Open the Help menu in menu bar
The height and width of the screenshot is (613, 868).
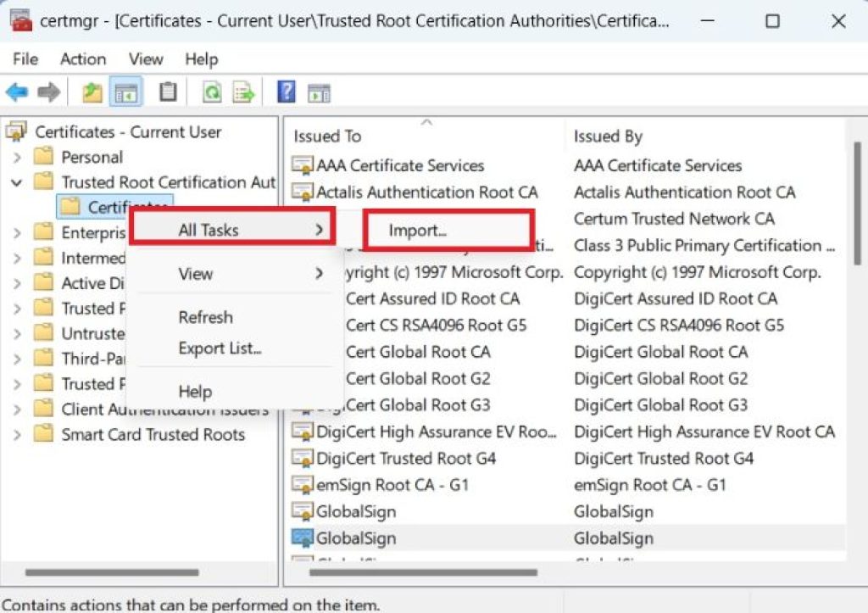click(x=202, y=59)
